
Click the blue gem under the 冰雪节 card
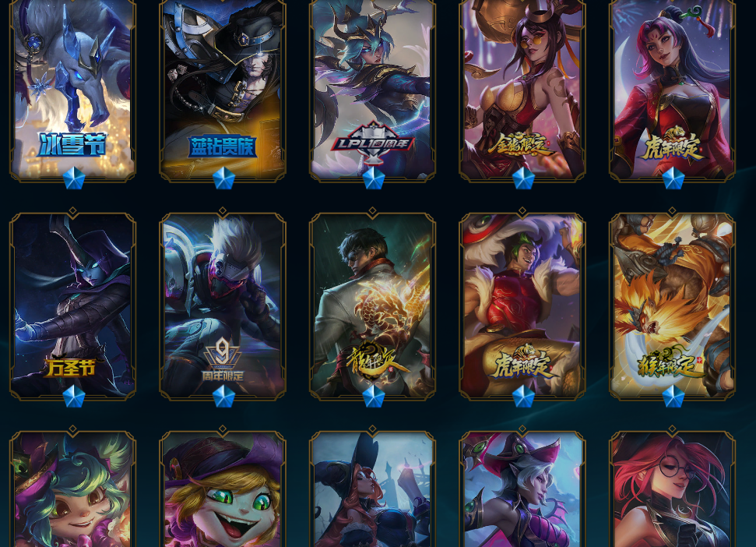pyautogui.click(x=74, y=178)
